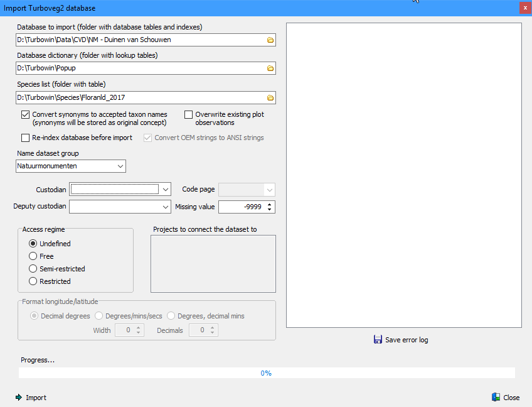The image size is (532, 407).
Task: Click the Close door icon
Action: [496, 398]
